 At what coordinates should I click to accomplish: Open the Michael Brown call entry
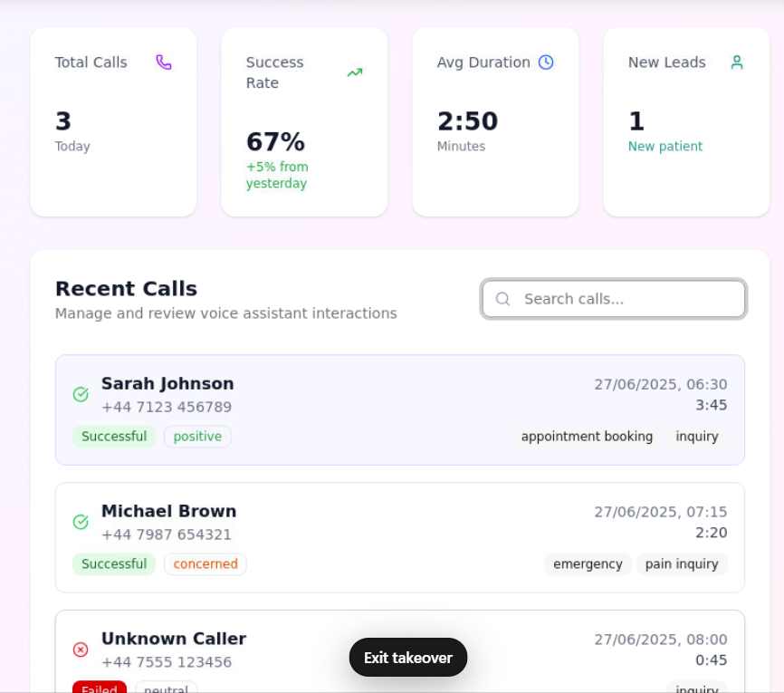(x=168, y=512)
